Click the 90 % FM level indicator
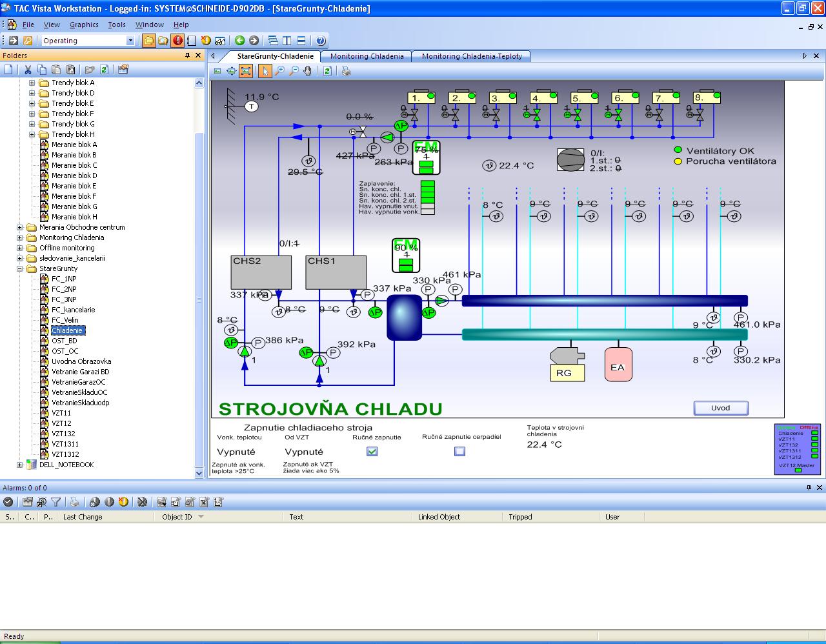The image size is (826, 644). (x=406, y=256)
